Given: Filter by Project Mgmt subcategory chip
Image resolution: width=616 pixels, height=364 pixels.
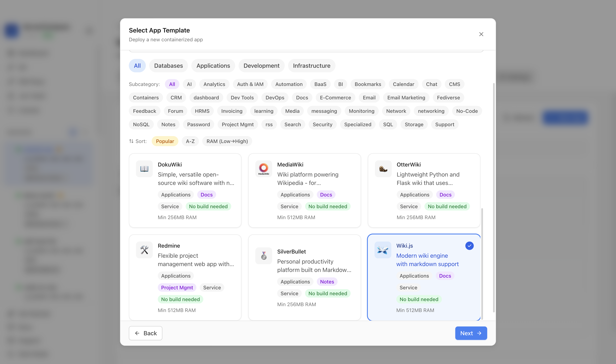Looking at the screenshot, I should tap(238, 125).
